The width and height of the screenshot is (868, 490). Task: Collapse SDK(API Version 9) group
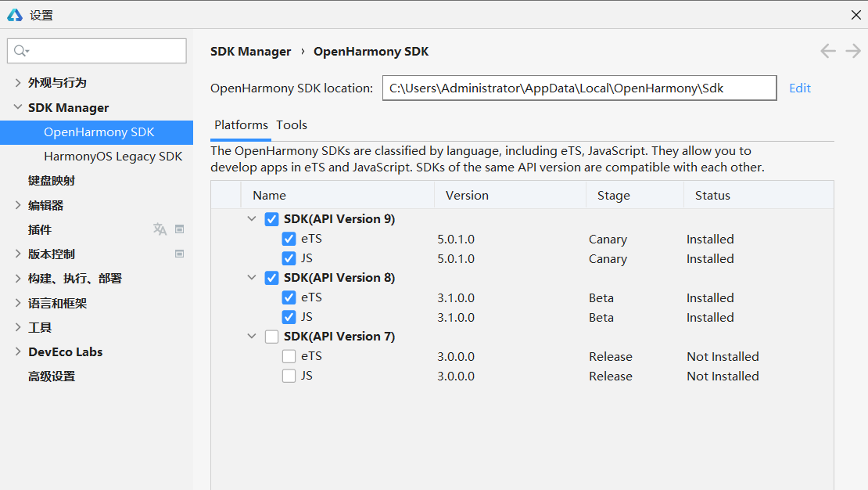click(x=252, y=219)
